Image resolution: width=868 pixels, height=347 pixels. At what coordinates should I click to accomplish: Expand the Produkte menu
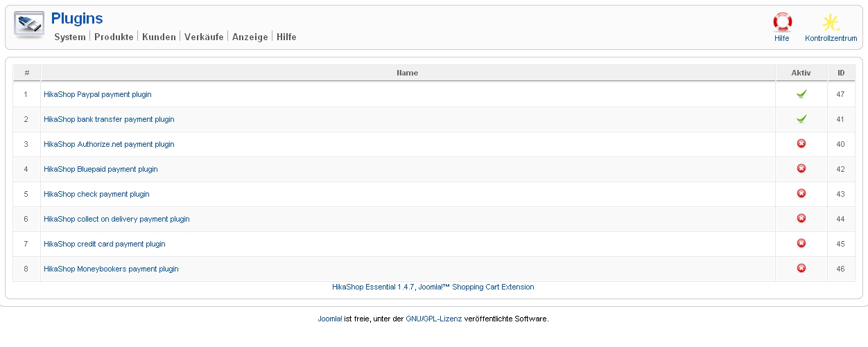tap(114, 37)
